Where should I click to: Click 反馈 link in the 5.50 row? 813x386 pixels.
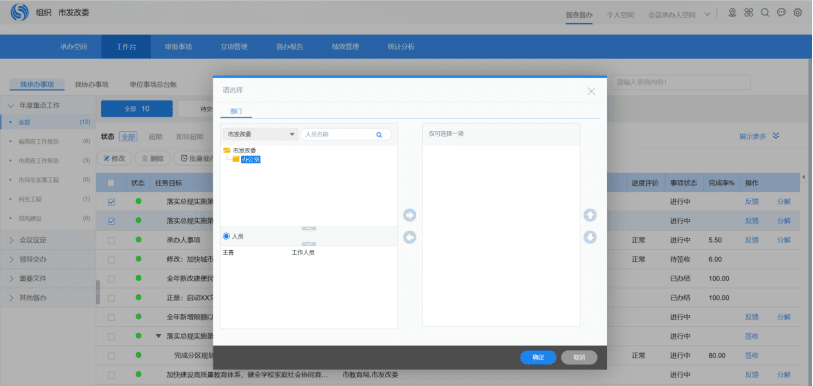(752, 240)
